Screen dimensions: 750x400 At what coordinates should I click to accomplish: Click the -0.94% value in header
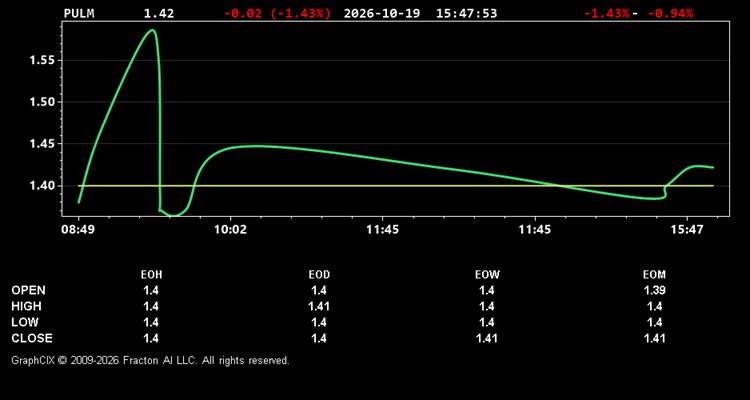[670, 13]
